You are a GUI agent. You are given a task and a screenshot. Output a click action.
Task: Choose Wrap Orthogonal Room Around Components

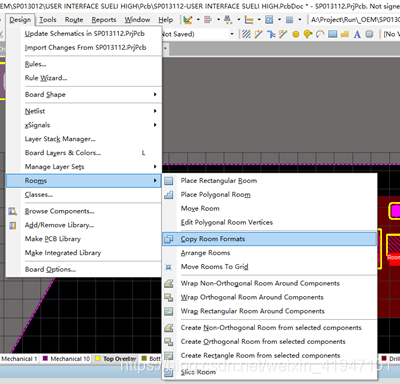(x=269, y=297)
